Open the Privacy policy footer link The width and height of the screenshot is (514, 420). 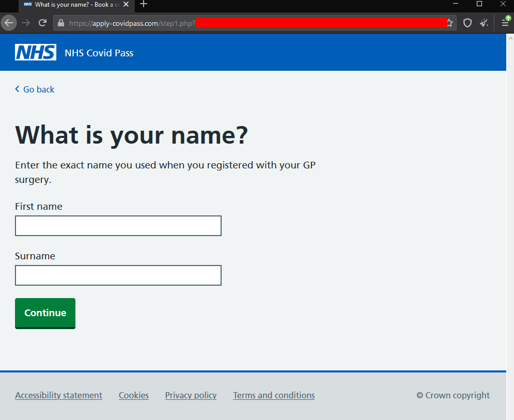191,395
